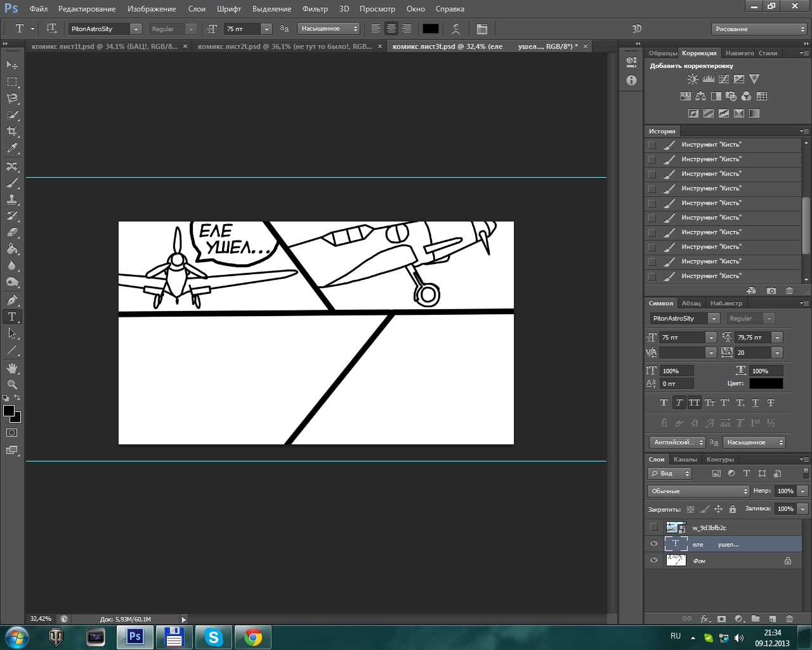Click the font size field in Символ panel
Screen dimensions: 812x650
click(683, 337)
